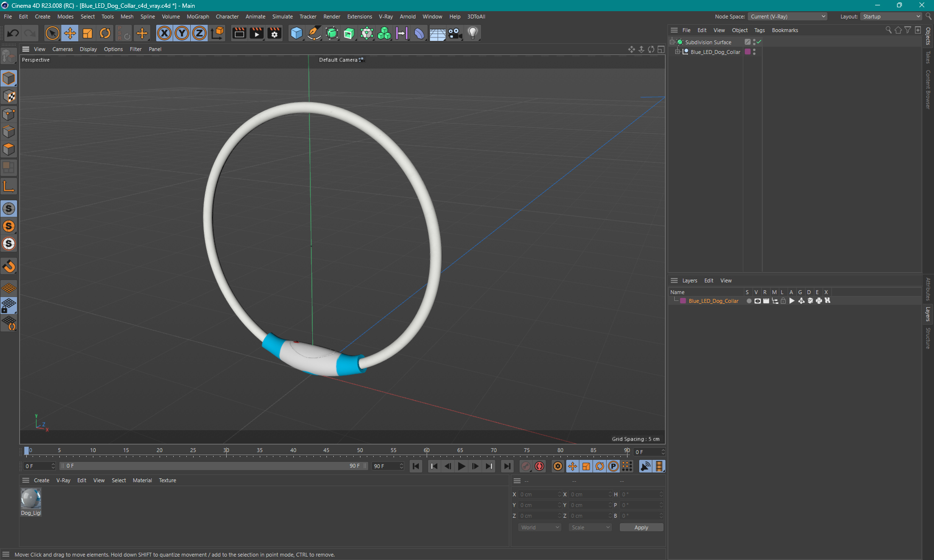Click Blue_LED_Dog_Collar layer color swatch in Objects
Viewport: 934px width, 560px height.
point(748,52)
